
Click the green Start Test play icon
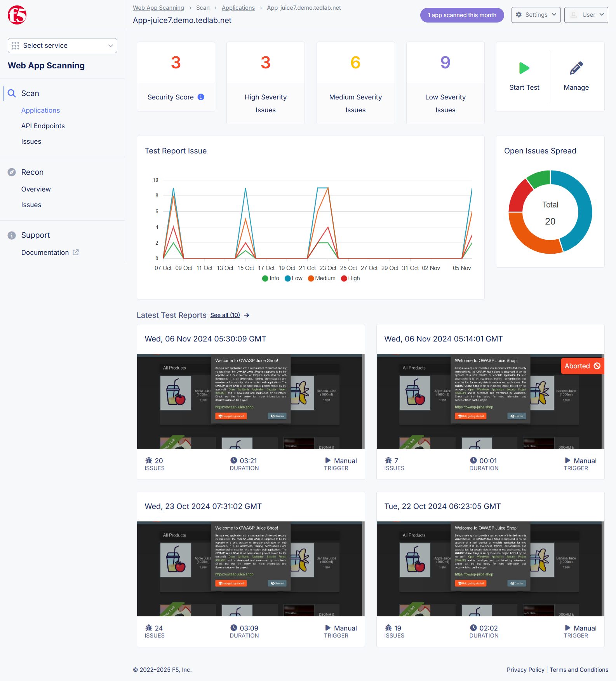pos(524,68)
